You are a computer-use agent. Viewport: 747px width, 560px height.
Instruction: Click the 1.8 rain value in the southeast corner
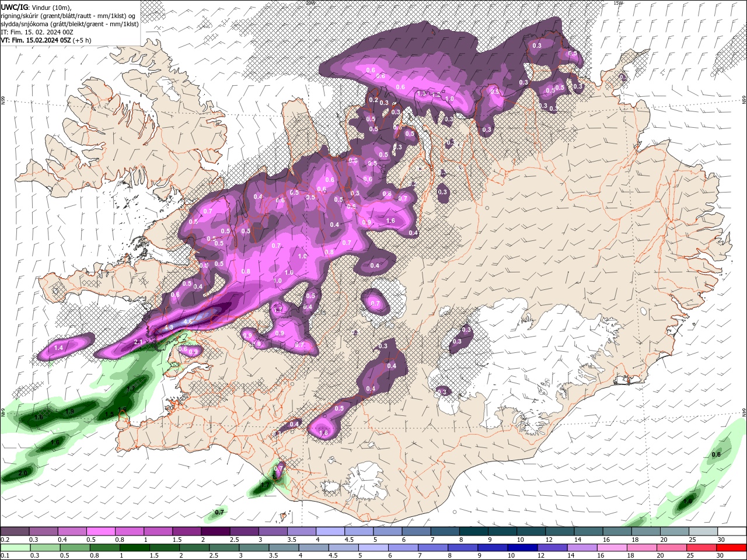coord(687,501)
